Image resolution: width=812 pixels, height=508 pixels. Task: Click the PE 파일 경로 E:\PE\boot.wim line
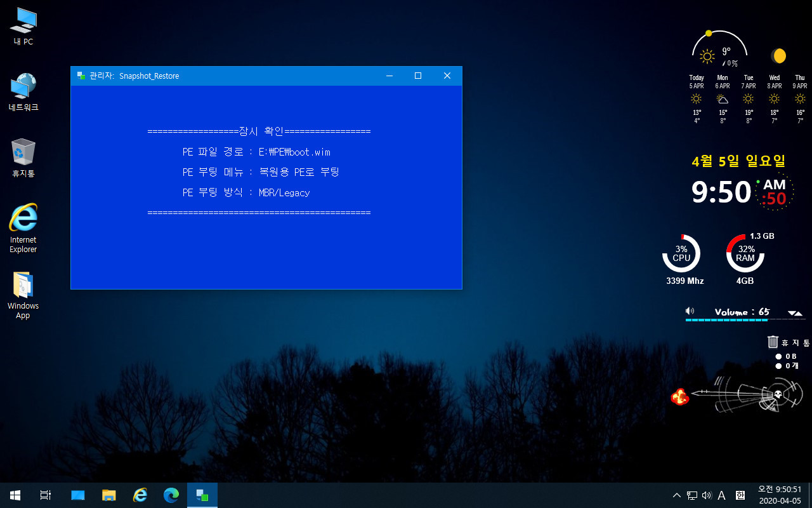(x=256, y=152)
